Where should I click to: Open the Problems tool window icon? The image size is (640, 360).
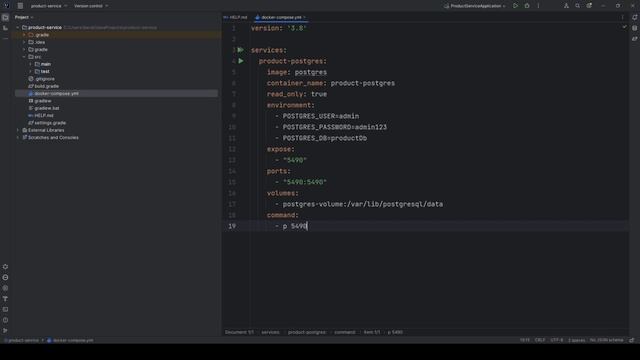[5, 320]
